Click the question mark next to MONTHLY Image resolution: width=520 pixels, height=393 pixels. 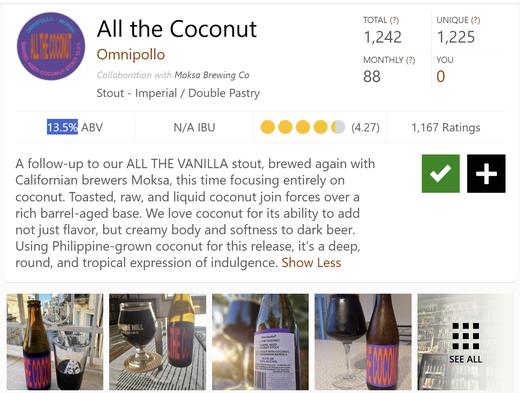pyautogui.click(x=410, y=60)
